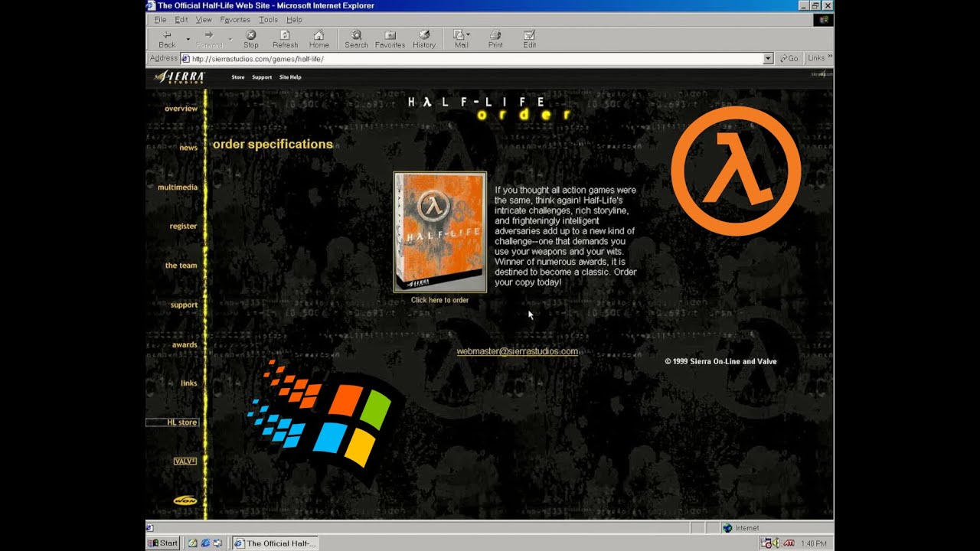This screenshot has height=551, width=980.
Task: Click the Go button beside address bar
Action: (789, 59)
